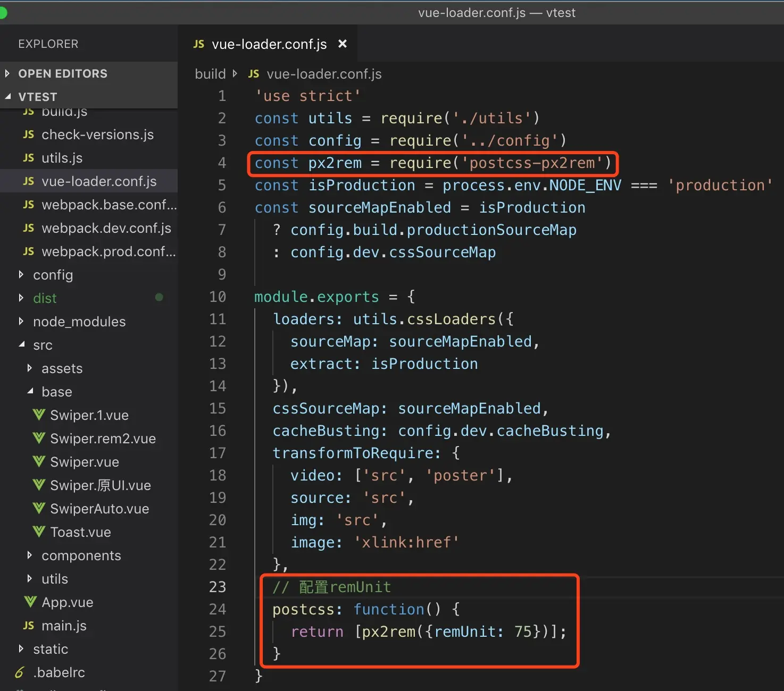
Task: Click the JS icon beside vue-loader.conf.js in explorer
Action: tap(29, 182)
